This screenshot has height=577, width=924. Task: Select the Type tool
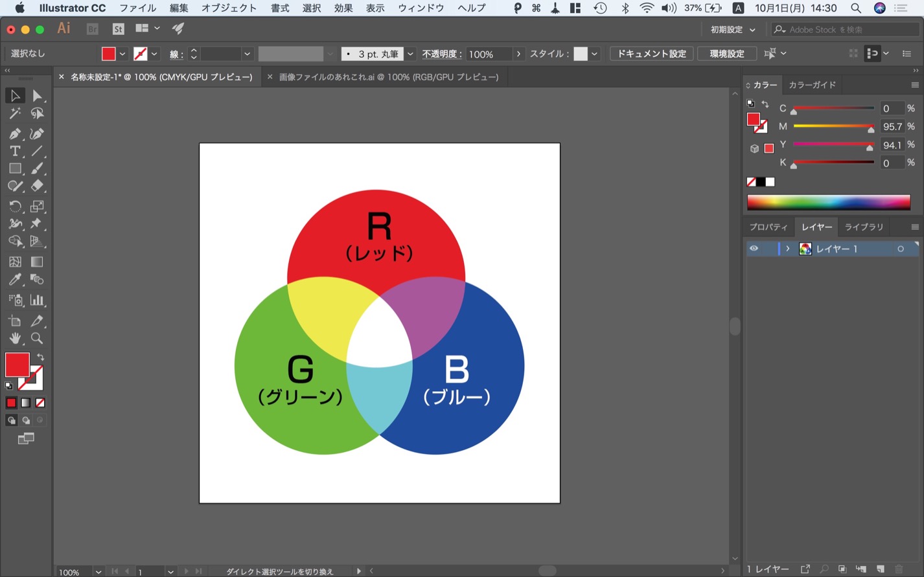15,151
